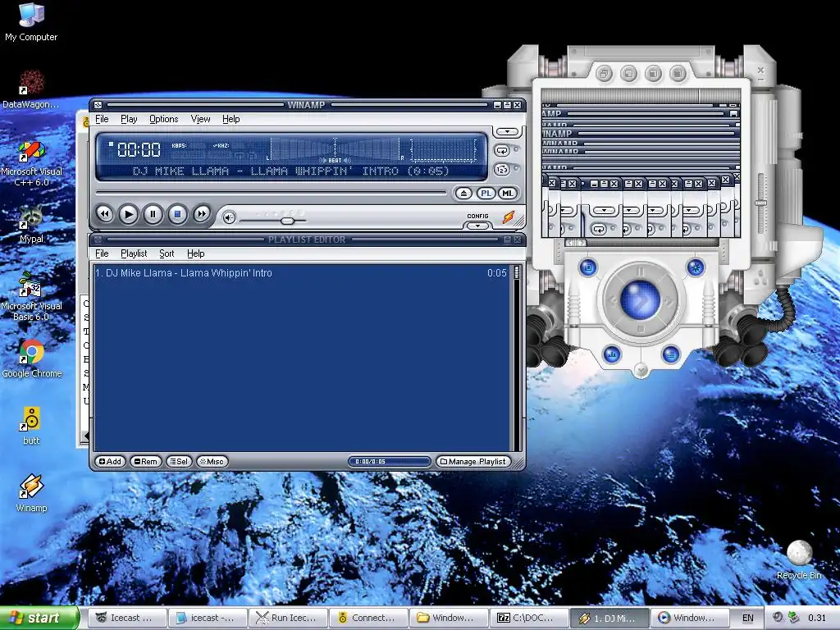Click the Winamp volume slider knob
840x630 pixels.
[288, 221]
